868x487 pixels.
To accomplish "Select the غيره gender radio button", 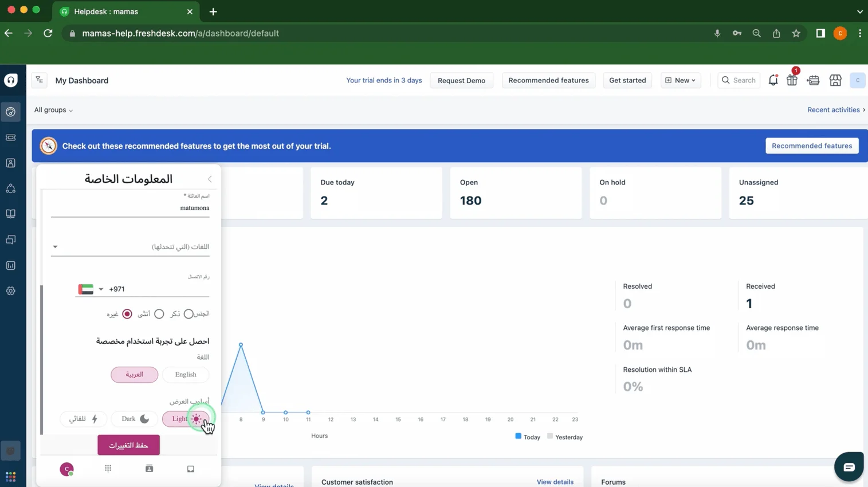I will point(127,314).
